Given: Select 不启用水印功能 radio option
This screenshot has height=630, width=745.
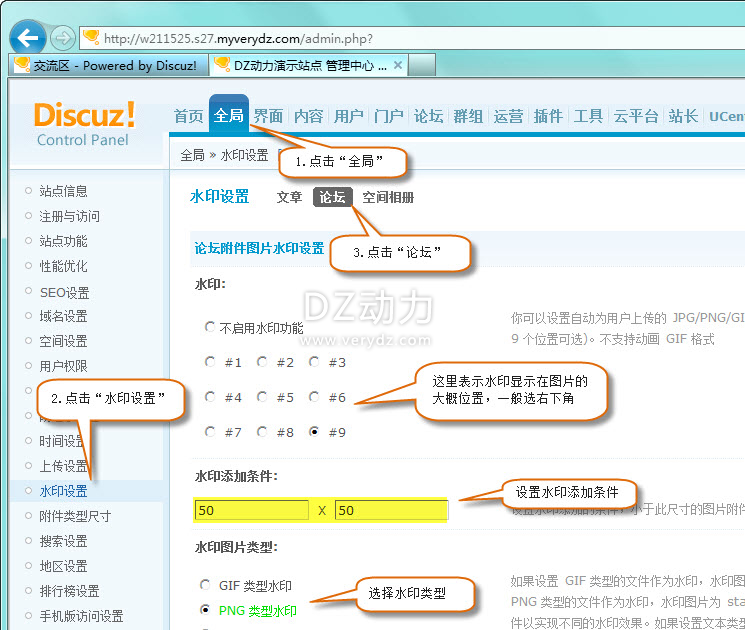Looking at the screenshot, I should click(210, 327).
